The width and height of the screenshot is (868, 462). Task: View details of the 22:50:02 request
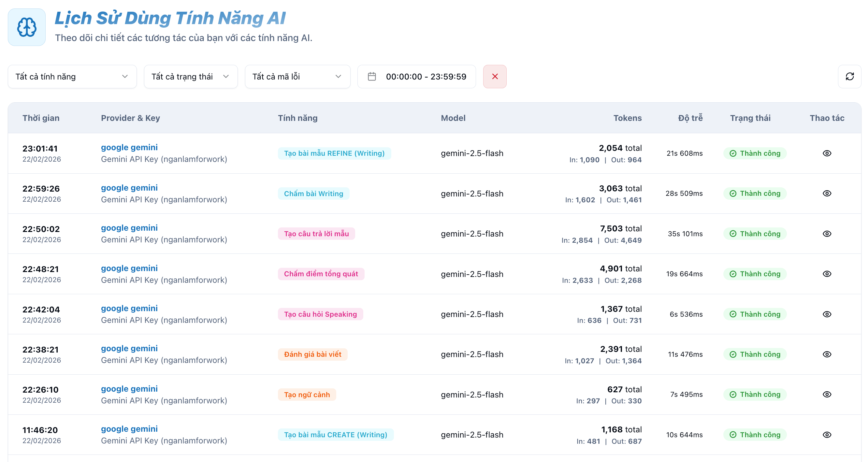click(x=827, y=234)
